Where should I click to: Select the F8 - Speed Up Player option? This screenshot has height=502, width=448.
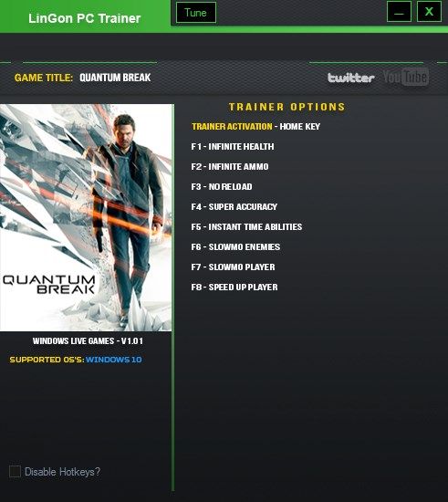[x=234, y=288]
